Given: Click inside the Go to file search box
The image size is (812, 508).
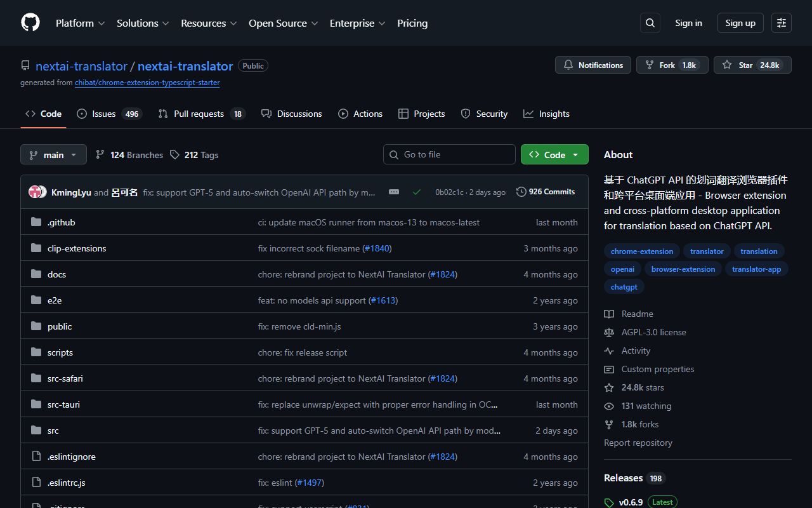Looking at the screenshot, I should 449,154.
